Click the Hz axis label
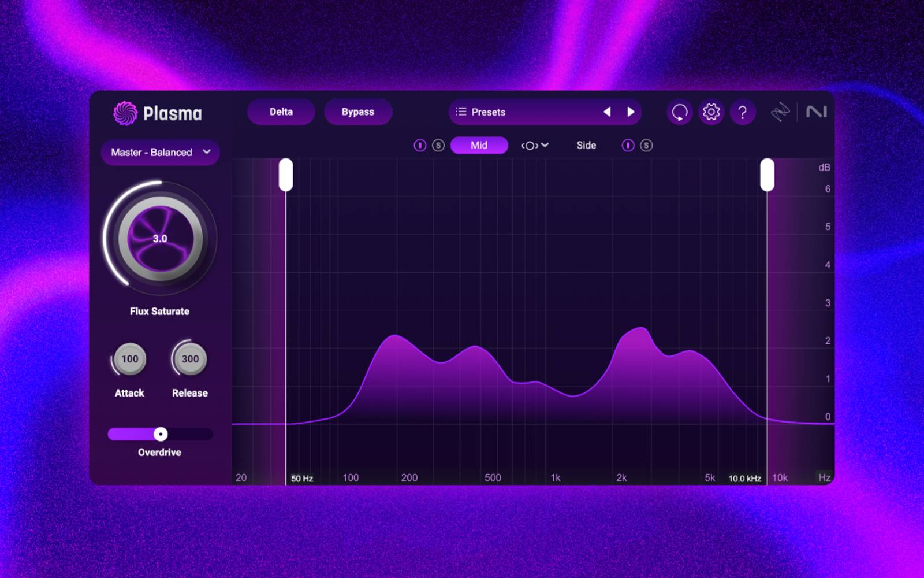 (824, 477)
